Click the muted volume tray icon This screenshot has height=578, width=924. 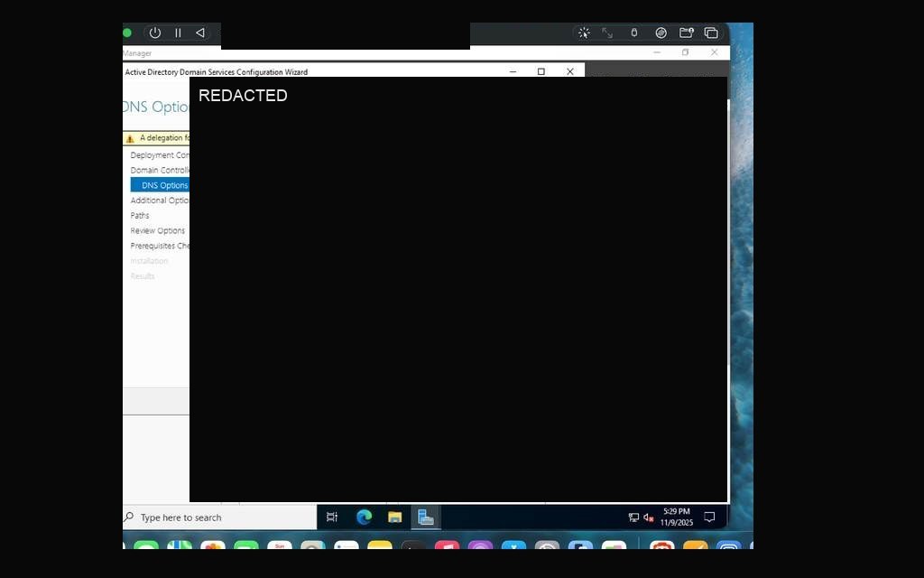click(649, 517)
